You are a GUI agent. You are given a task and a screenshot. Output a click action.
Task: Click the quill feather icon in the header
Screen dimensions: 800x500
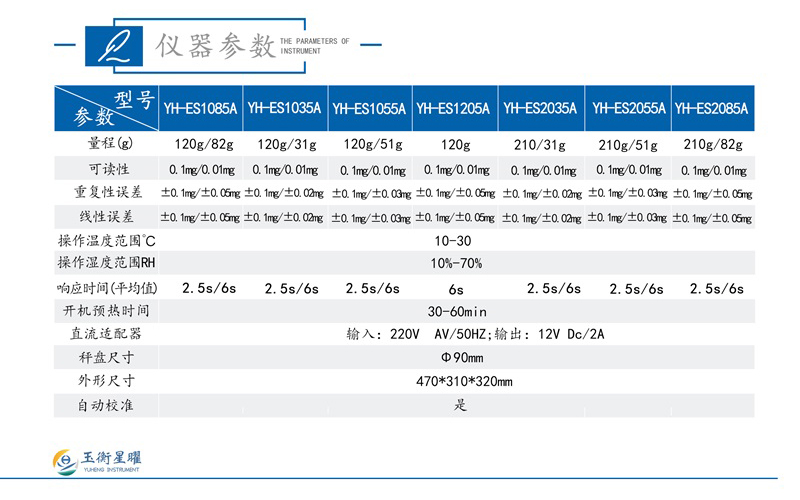tap(116, 46)
